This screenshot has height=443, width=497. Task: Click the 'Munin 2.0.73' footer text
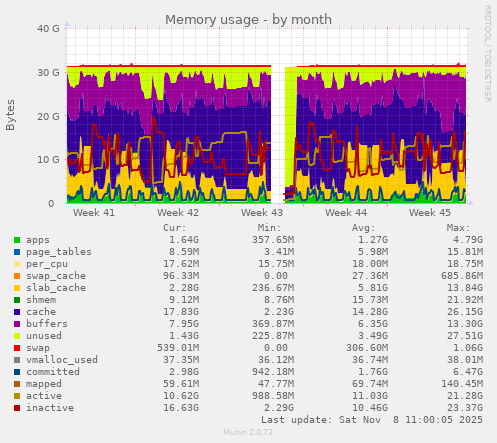tap(248, 432)
